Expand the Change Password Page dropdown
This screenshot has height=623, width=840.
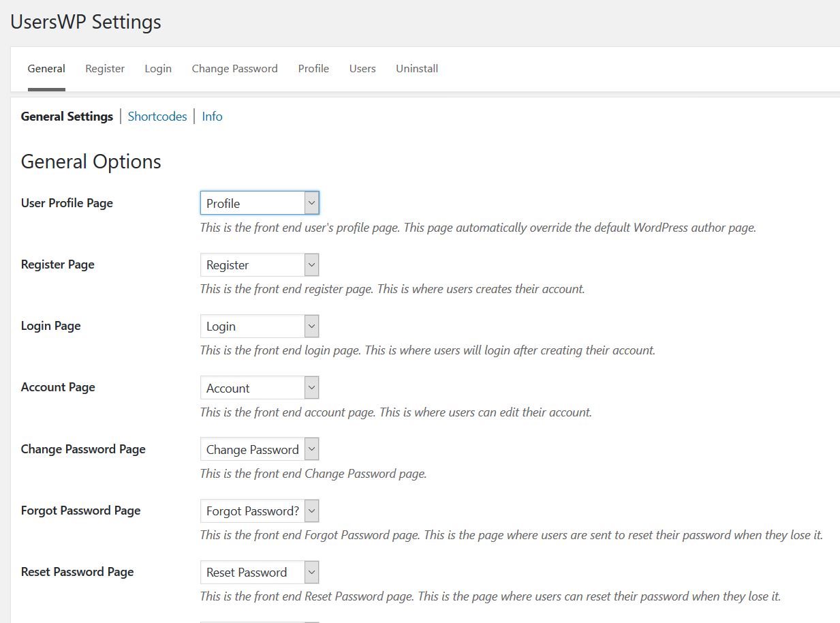pyautogui.click(x=259, y=450)
